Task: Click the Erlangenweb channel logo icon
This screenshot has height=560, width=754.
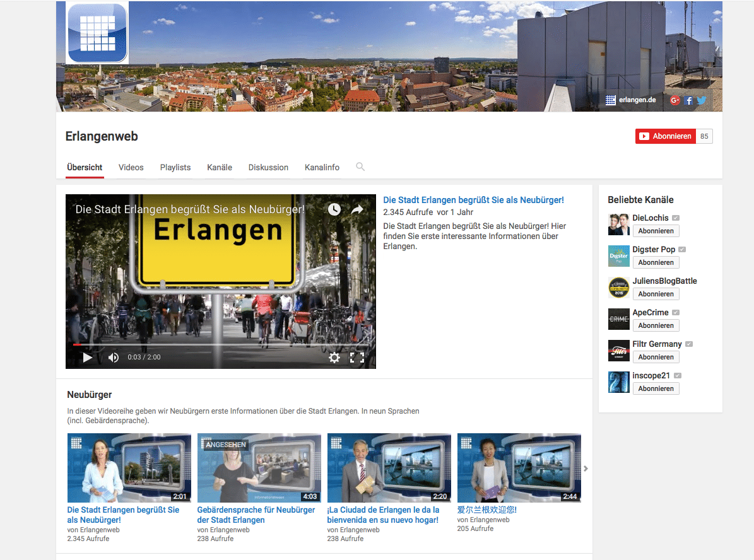Action: pos(97,33)
